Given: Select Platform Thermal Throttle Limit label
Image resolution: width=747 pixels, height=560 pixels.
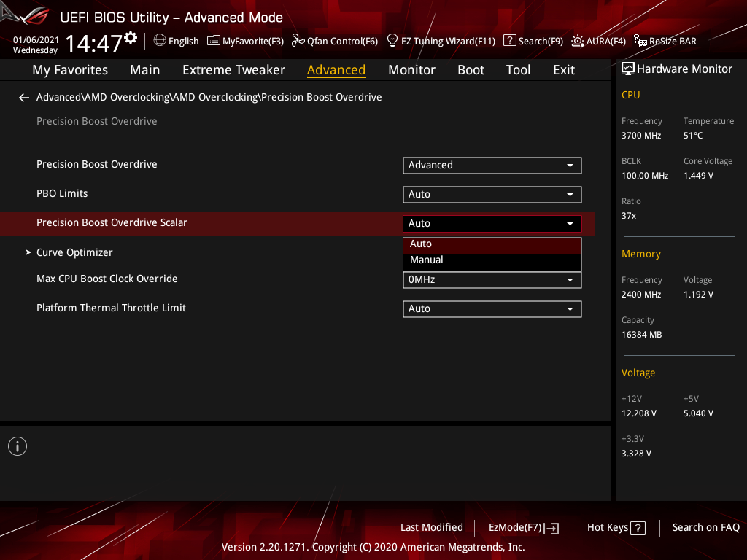Looking at the screenshot, I should tap(111, 308).
